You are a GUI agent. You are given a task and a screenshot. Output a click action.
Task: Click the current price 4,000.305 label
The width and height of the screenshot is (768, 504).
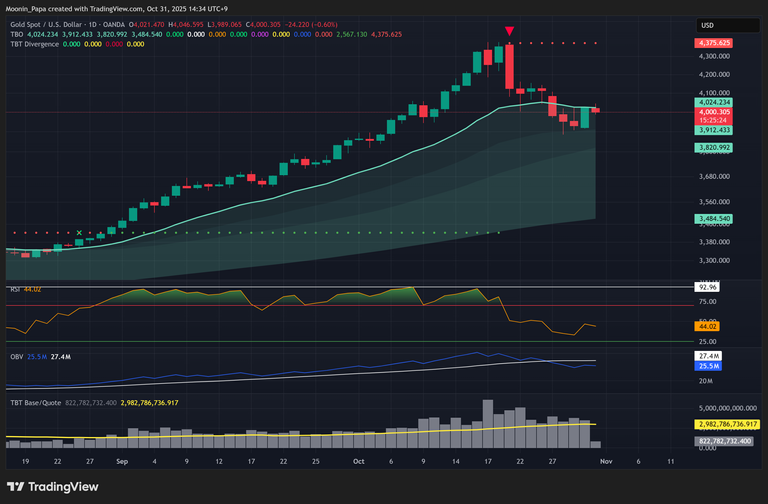click(714, 113)
